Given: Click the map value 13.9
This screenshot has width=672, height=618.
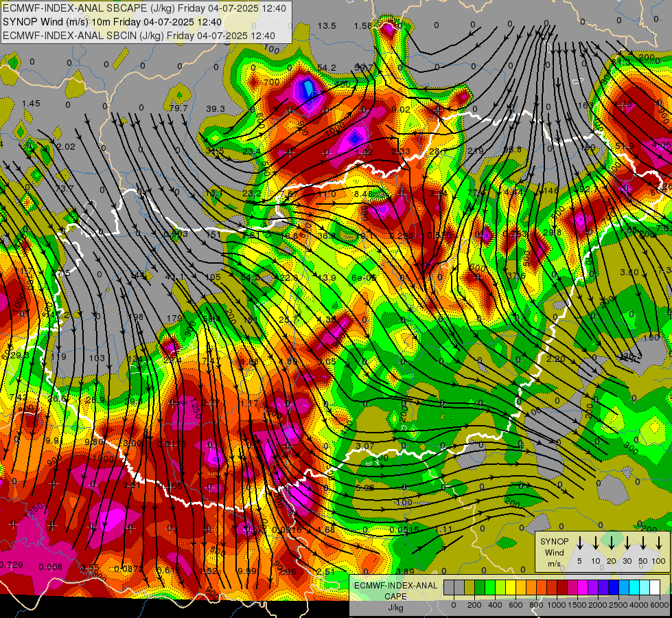Looking at the screenshot, I should pyautogui.click(x=327, y=278).
